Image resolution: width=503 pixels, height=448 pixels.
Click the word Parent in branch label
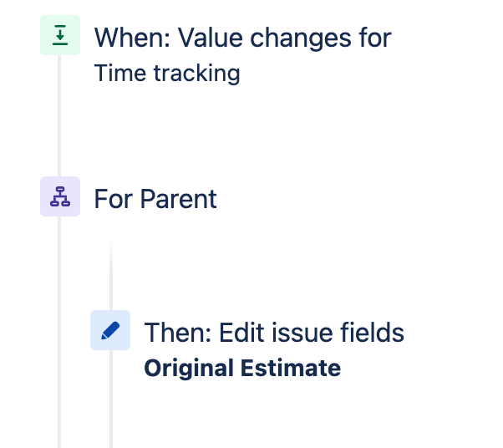[x=179, y=199]
